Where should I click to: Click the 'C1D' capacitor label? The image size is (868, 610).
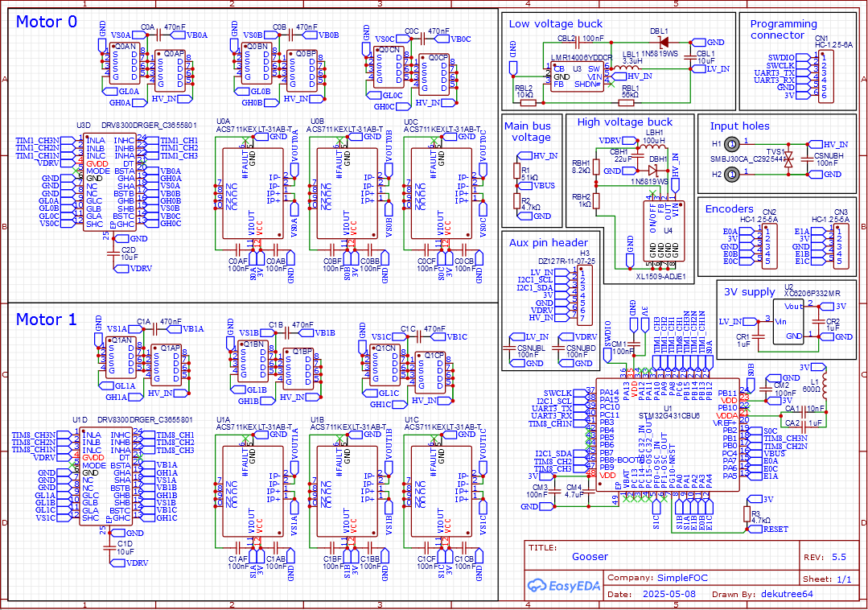(x=124, y=544)
